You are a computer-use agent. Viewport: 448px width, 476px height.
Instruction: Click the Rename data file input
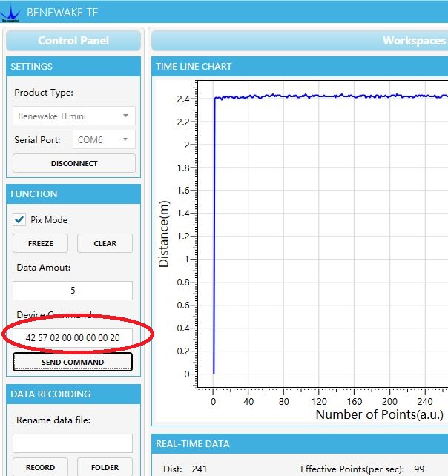73,443
